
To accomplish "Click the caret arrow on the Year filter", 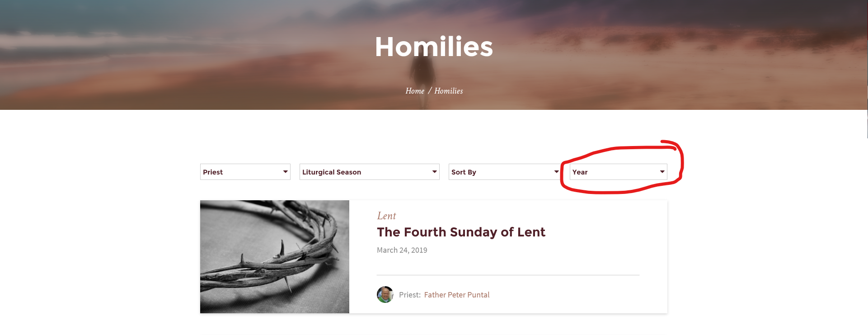I will [662, 172].
